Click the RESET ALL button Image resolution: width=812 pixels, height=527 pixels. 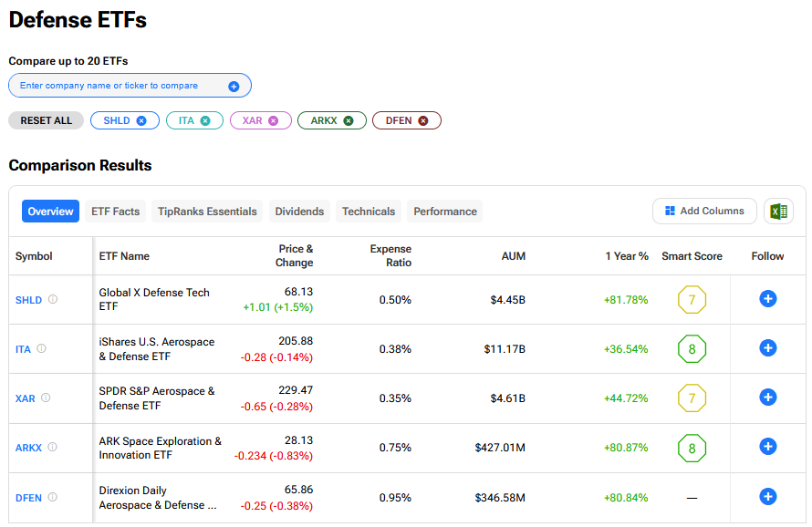[x=47, y=120]
